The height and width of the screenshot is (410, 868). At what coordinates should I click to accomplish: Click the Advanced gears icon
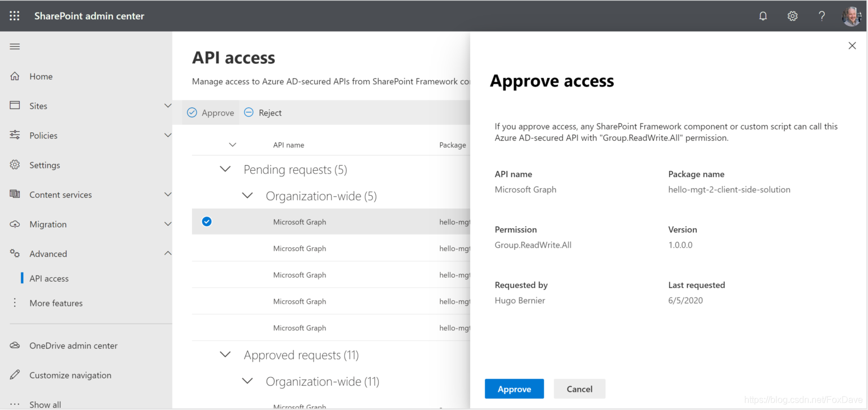(x=15, y=253)
